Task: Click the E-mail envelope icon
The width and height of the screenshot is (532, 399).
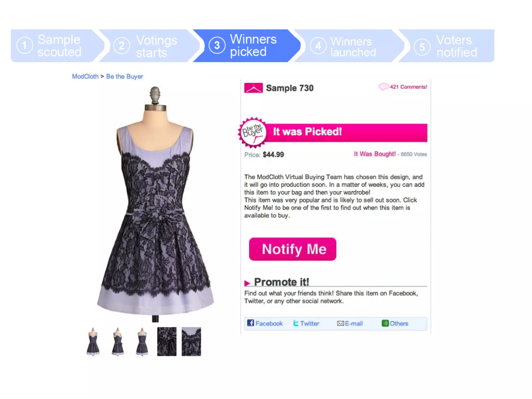Action: 340,323
